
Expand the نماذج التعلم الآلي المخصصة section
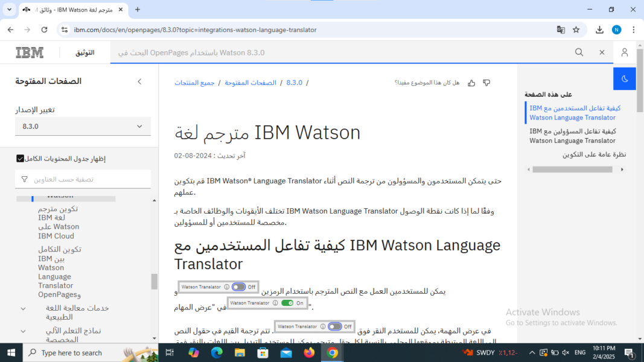tap(24, 331)
